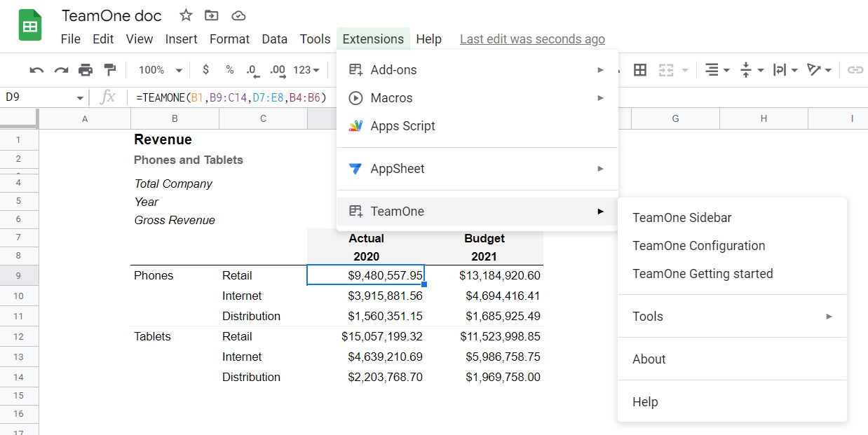Close the Extensions menu via its tab
The image size is (868, 435).
[x=373, y=39]
